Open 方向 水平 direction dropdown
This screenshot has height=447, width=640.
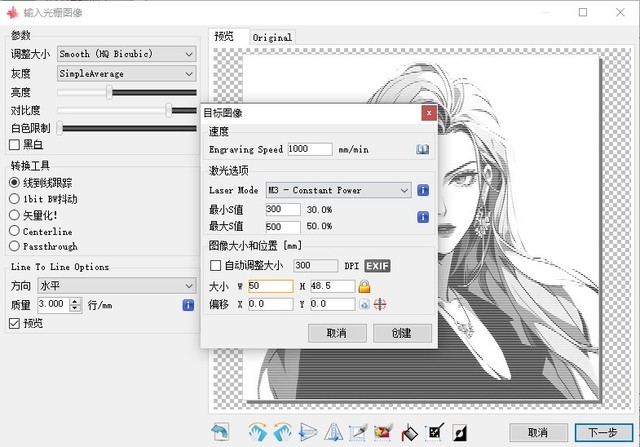(117, 286)
